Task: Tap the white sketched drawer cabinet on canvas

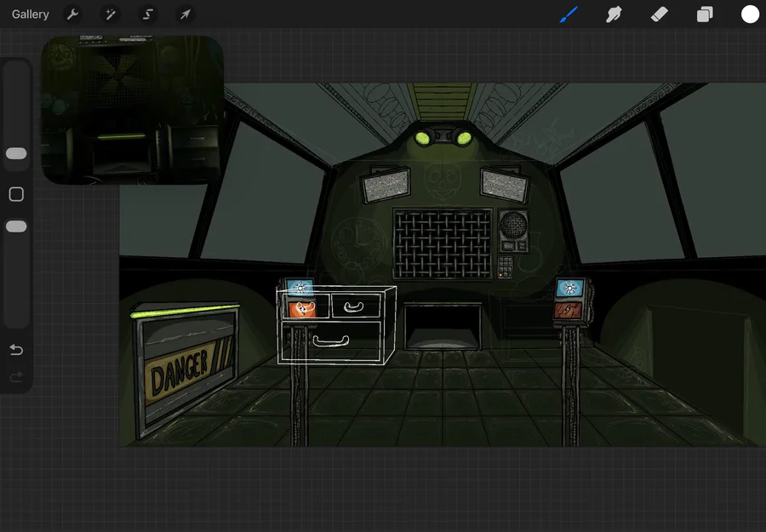Action: pyautogui.click(x=336, y=325)
